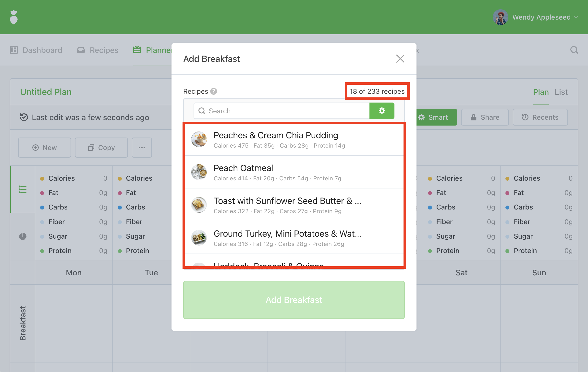This screenshot has height=372, width=588.
Task: Close the Add Breakfast dialog
Action: (400, 59)
